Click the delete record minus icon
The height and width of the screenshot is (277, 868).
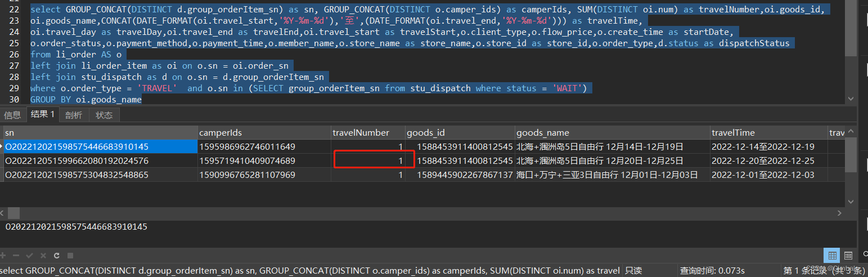(16, 255)
